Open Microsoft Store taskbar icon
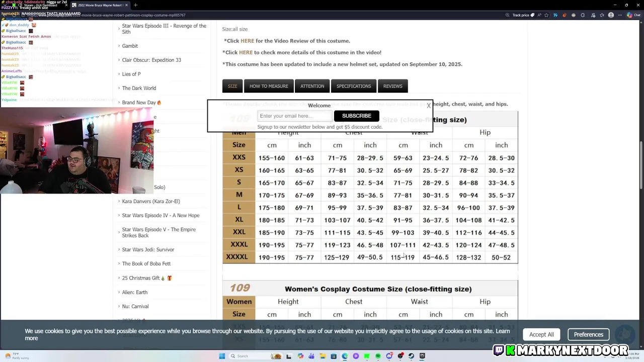644x362 pixels. pos(334,356)
